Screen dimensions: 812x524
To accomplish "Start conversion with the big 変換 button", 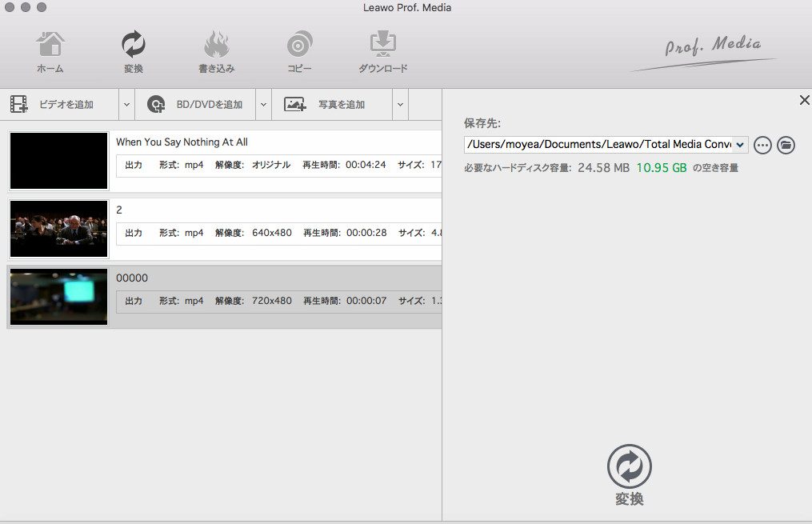I will tap(630, 467).
